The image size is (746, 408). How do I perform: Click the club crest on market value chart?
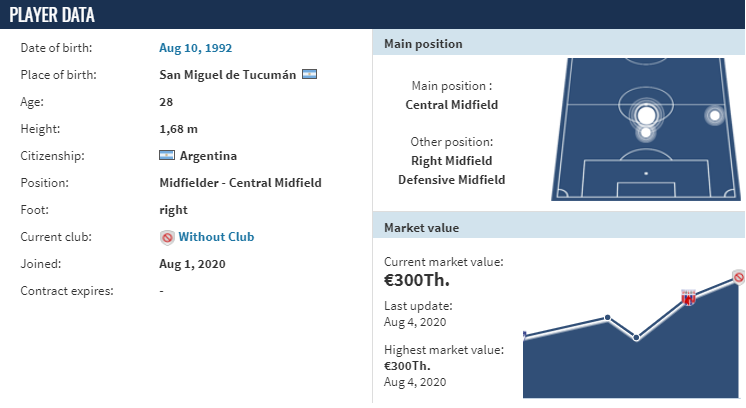(x=688, y=297)
